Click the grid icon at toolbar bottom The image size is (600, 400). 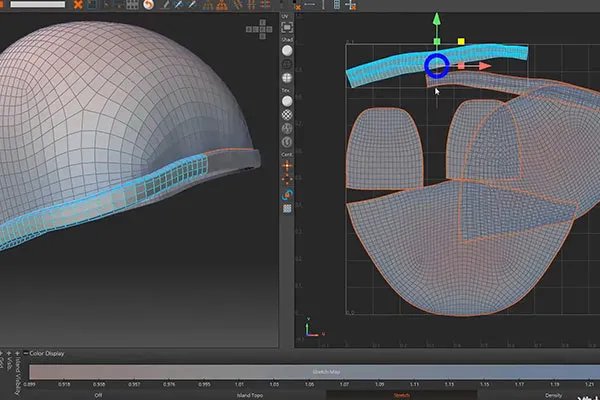(287, 208)
